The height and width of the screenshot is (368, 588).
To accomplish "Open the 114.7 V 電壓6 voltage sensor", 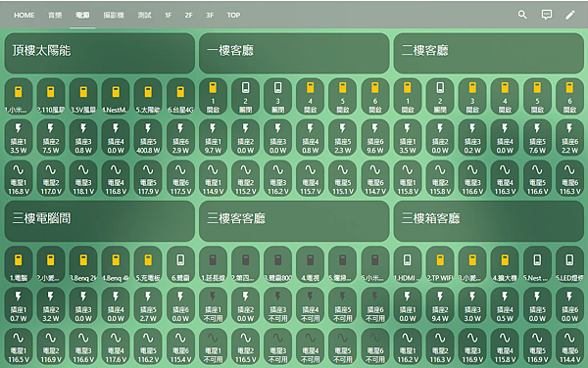I will click(x=375, y=178).
